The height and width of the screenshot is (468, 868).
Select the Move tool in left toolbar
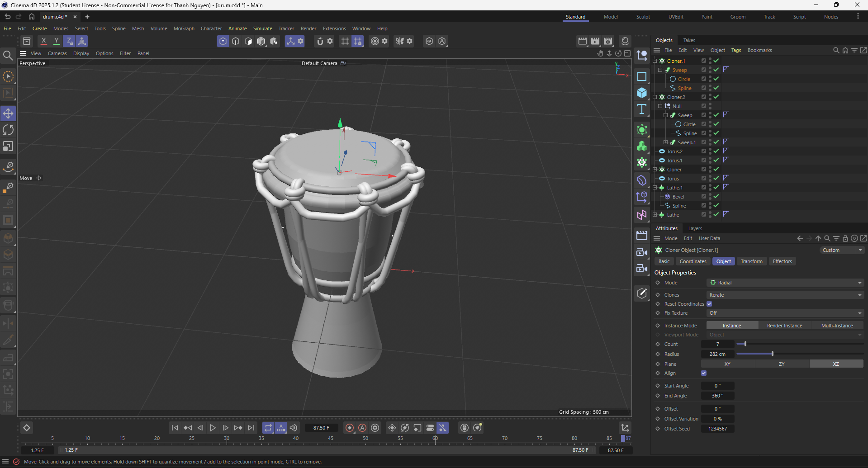[8, 113]
